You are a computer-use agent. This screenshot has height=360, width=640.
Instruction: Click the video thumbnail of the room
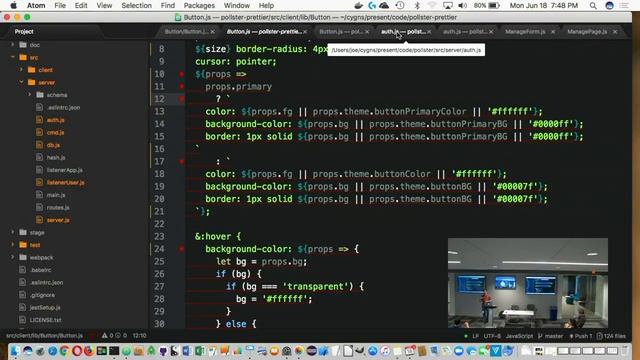tap(528, 283)
